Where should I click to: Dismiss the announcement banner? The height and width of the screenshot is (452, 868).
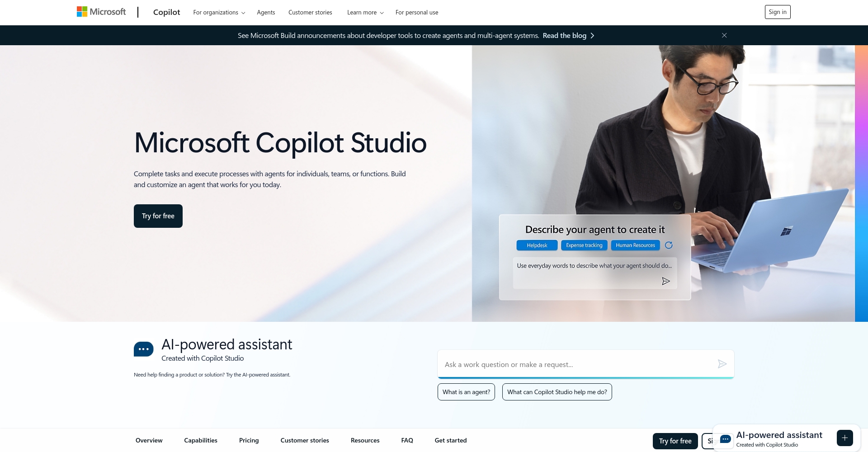click(724, 35)
